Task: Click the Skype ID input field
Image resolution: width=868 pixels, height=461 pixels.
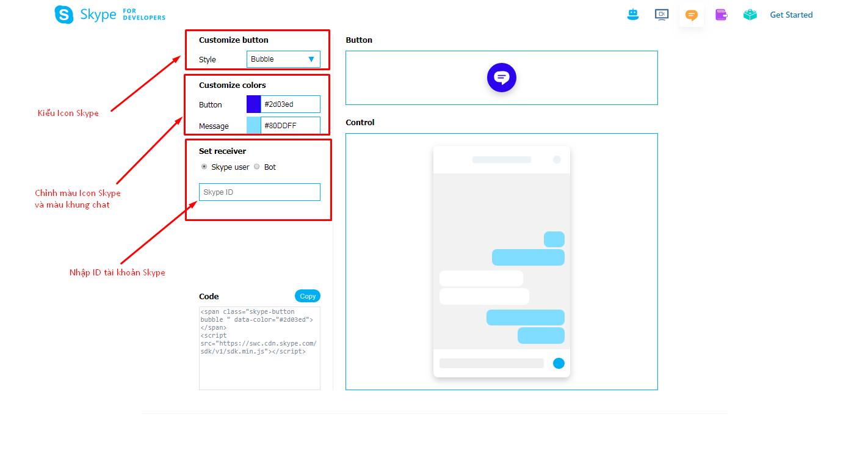Action: (259, 192)
